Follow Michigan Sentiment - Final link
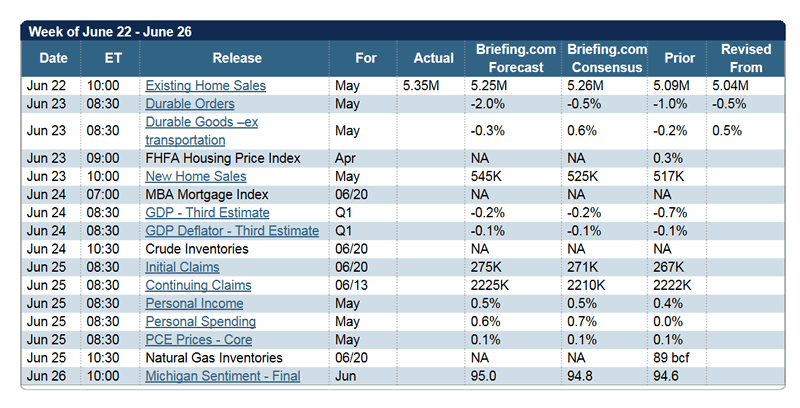Image resolution: width=800 pixels, height=408 pixels. click(x=222, y=376)
